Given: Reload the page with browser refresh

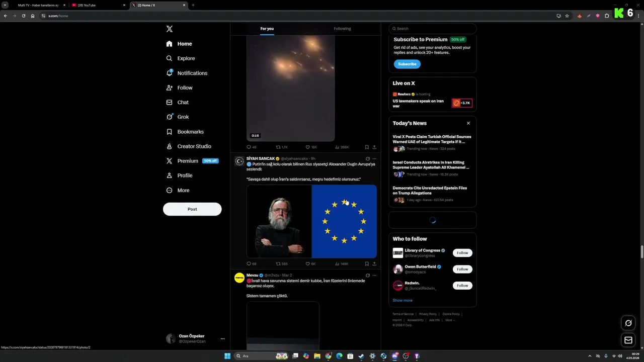Looking at the screenshot, I should tap(23, 16).
